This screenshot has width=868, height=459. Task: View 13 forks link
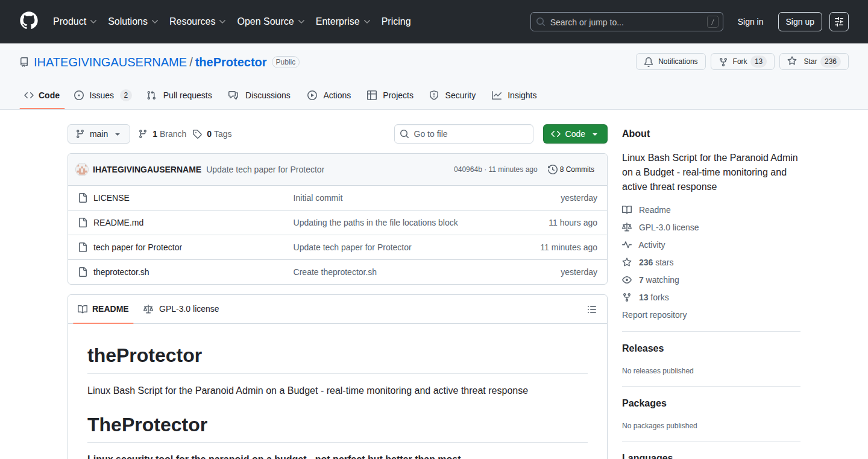point(646,297)
